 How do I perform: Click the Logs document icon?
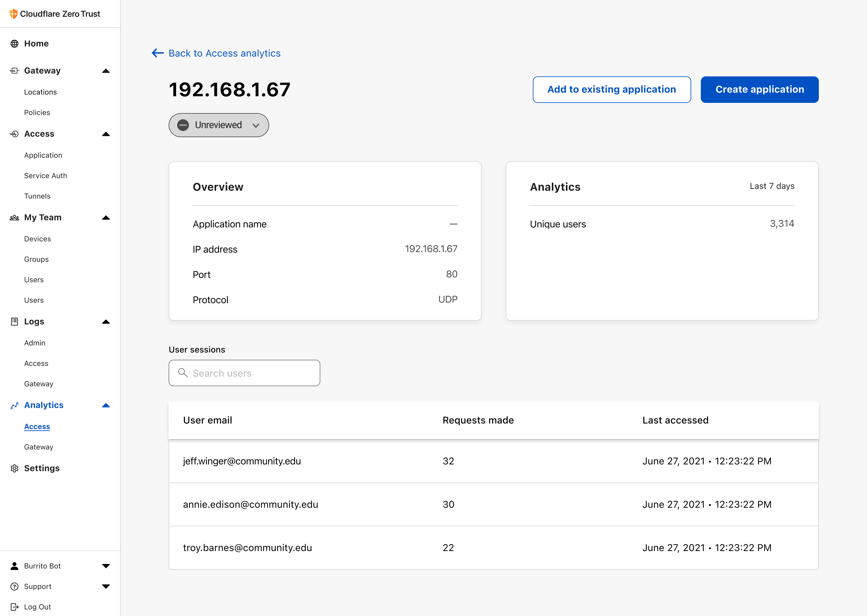pyautogui.click(x=14, y=321)
